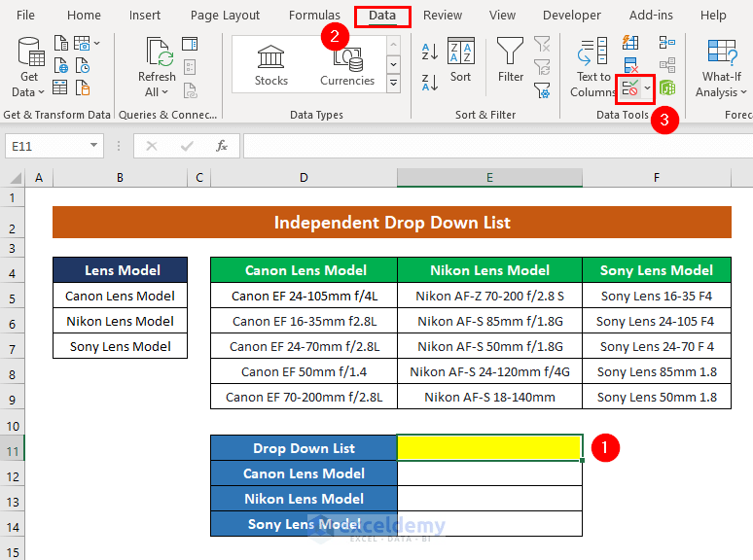The height and width of the screenshot is (560, 753).
Task: Click the formula bar Cancel X icon
Action: tap(152, 146)
